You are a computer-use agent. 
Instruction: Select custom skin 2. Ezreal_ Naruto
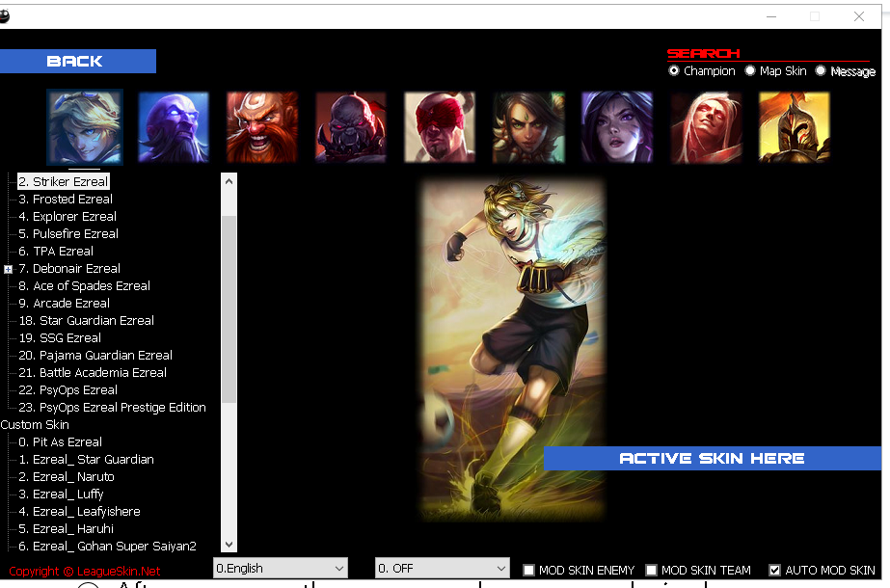coord(66,477)
